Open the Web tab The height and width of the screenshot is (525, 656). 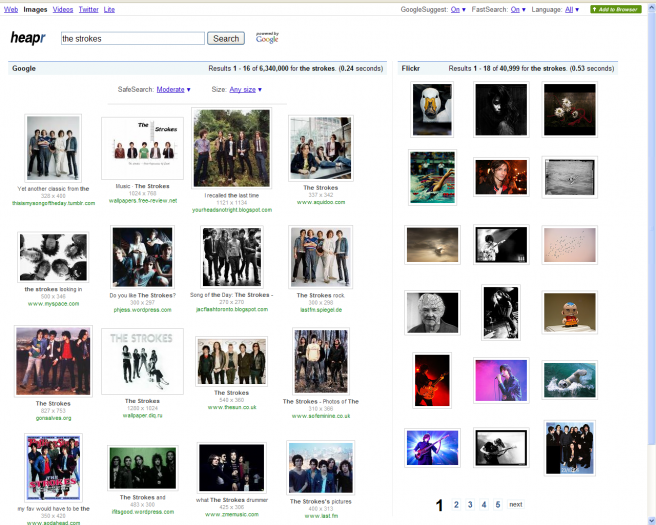(x=11, y=9)
